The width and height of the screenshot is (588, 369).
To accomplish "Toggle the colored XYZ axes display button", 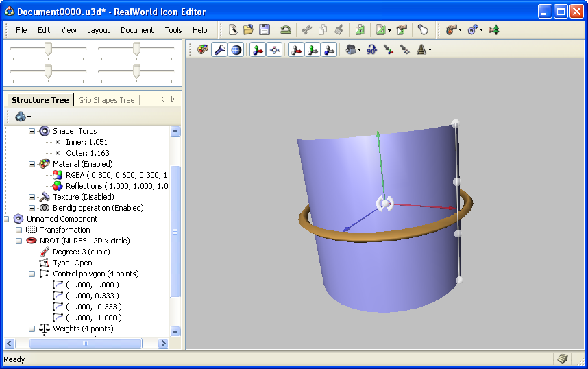I will coord(258,49).
